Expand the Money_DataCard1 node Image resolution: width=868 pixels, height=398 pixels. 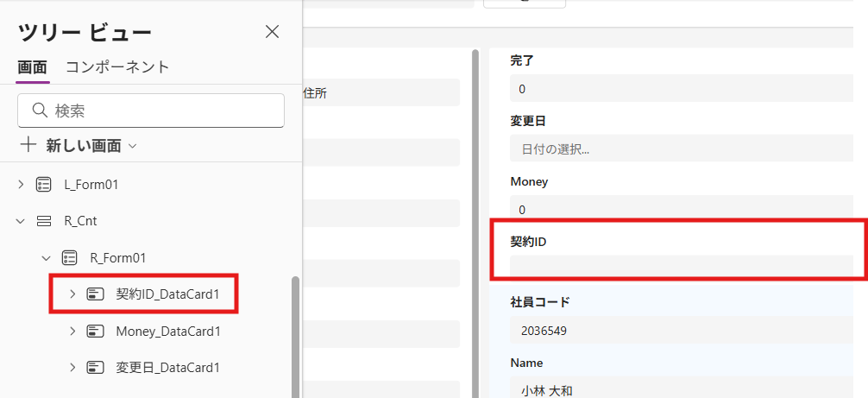tap(72, 332)
